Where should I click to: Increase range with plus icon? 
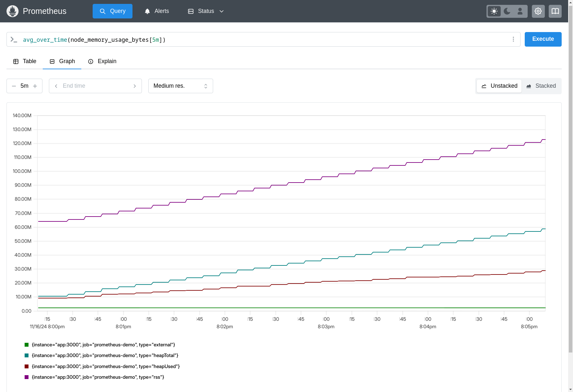(35, 86)
